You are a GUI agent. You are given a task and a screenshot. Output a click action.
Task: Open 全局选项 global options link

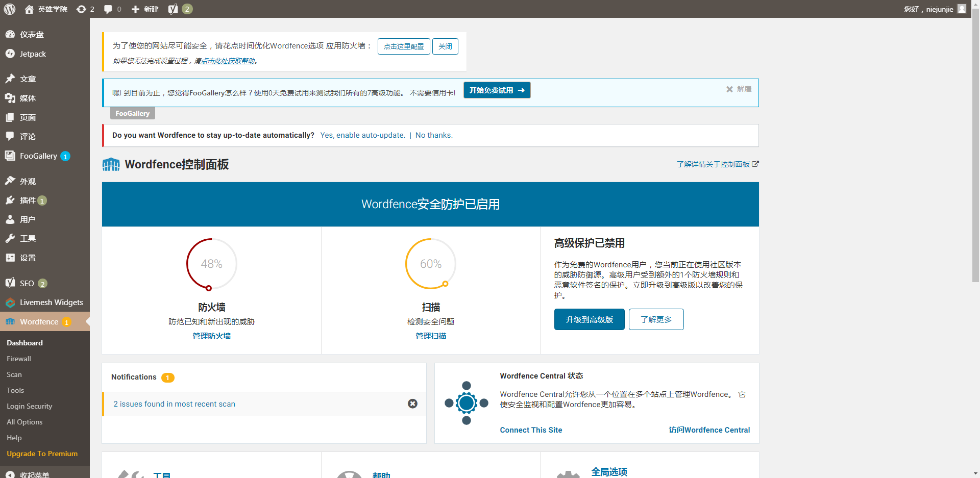[609, 472]
